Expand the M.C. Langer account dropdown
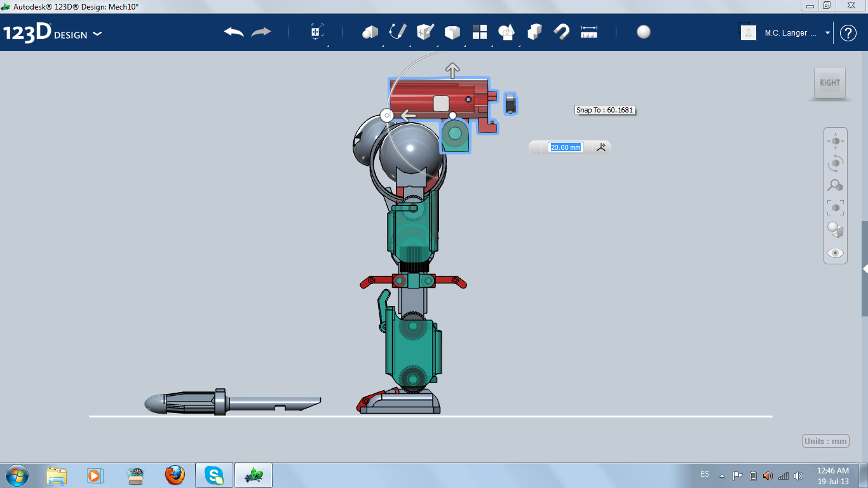Viewport: 868px width, 488px height. [828, 33]
